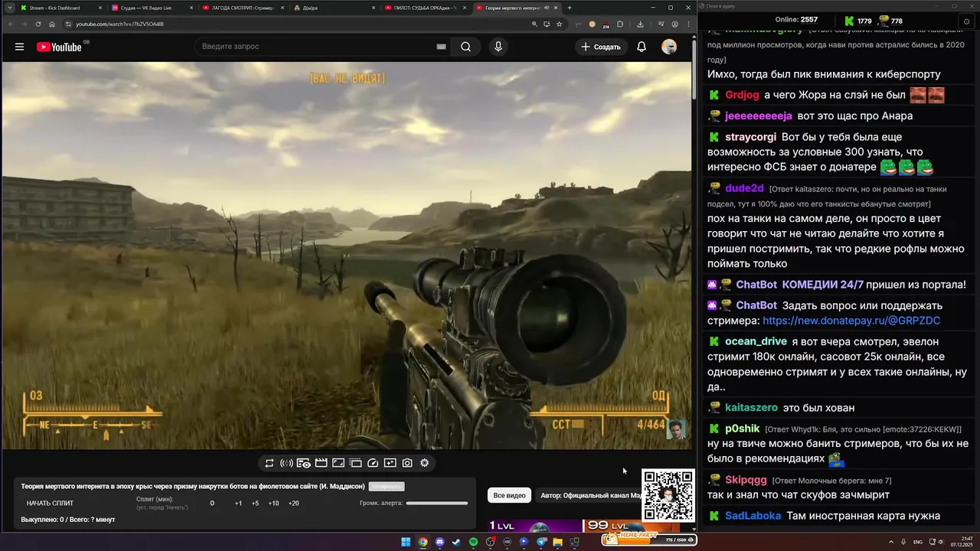980x551 pixels.
Task: Reload the page in Chrome
Action: click(38, 24)
